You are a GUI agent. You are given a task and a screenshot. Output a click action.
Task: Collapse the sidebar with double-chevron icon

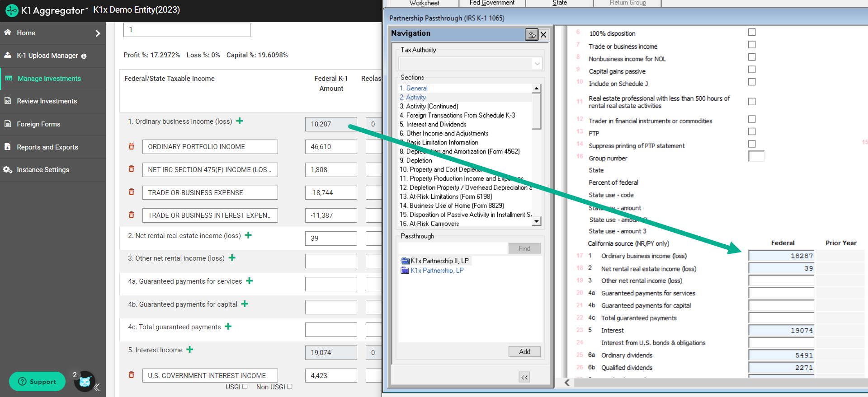[x=96, y=387]
